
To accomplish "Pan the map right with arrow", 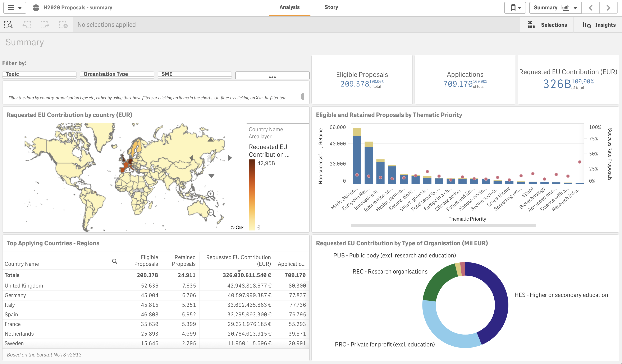I will [x=230, y=158].
